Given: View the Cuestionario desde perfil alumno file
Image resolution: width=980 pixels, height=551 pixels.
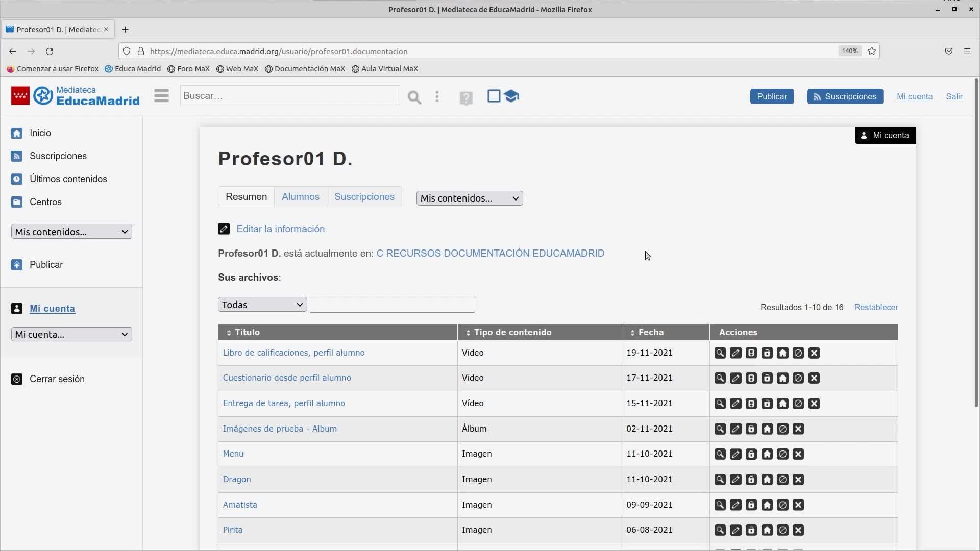Looking at the screenshot, I should [x=720, y=378].
